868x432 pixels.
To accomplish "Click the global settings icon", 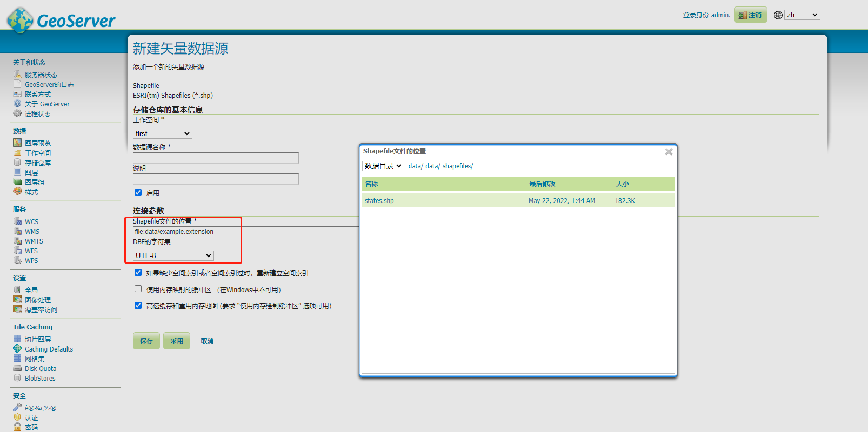I will point(17,290).
